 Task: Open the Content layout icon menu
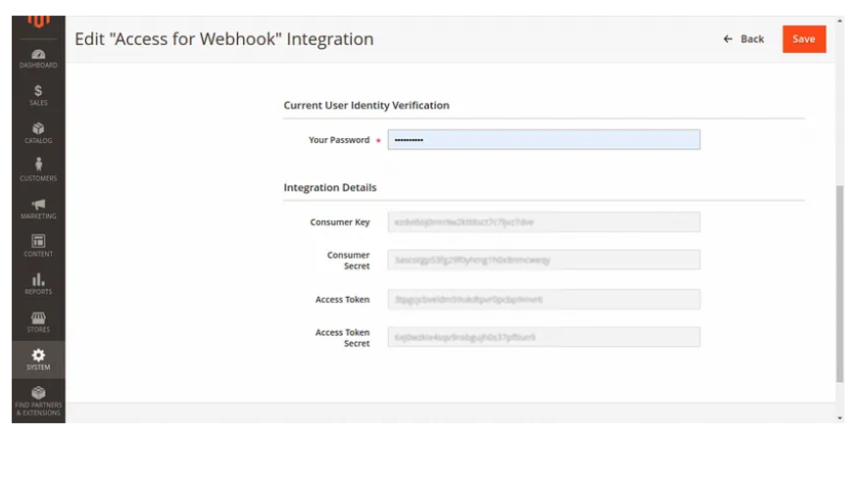tap(38, 246)
